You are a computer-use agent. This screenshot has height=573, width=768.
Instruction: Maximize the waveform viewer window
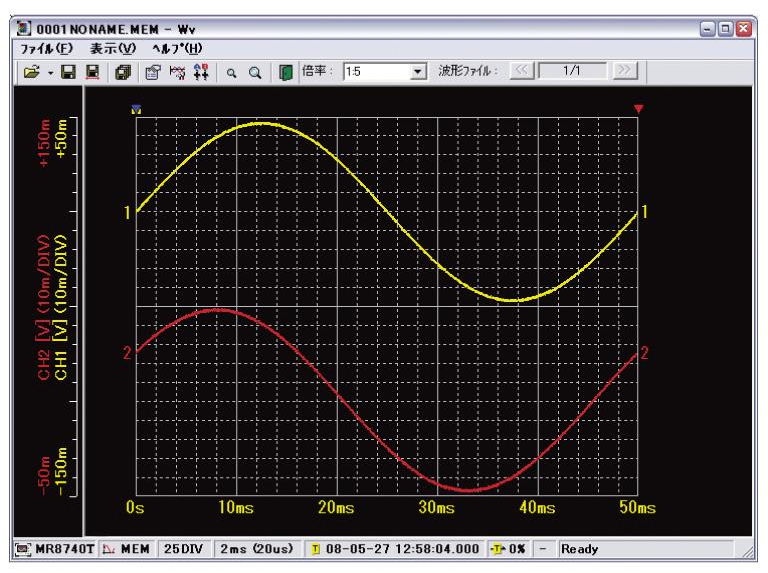click(x=725, y=29)
